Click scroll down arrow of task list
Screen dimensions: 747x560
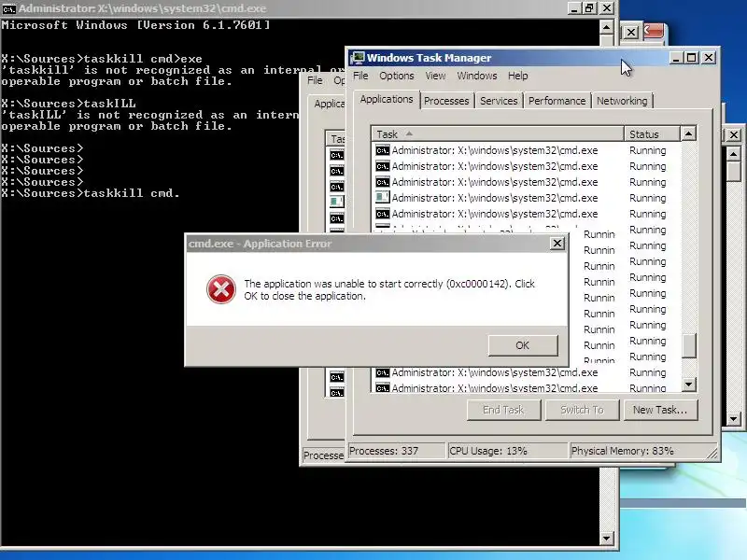click(688, 384)
